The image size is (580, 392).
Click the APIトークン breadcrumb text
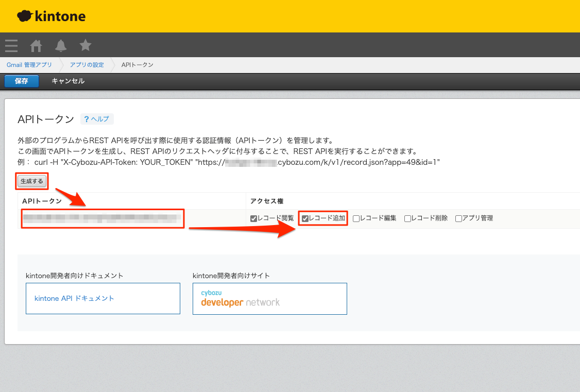[137, 65]
